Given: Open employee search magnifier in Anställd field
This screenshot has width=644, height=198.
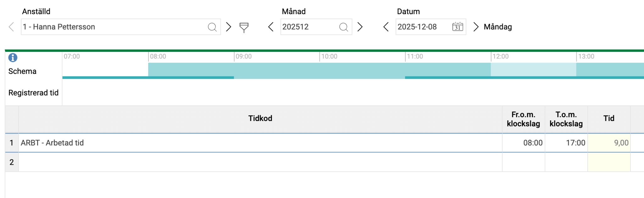Looking at the screenshot, I should [x=212, y=27].
